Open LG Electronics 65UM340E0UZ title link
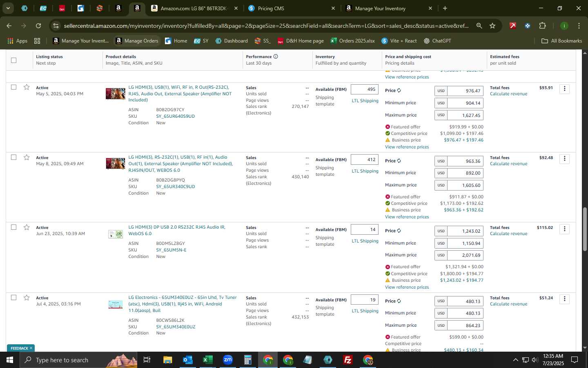 pos(183,304)
